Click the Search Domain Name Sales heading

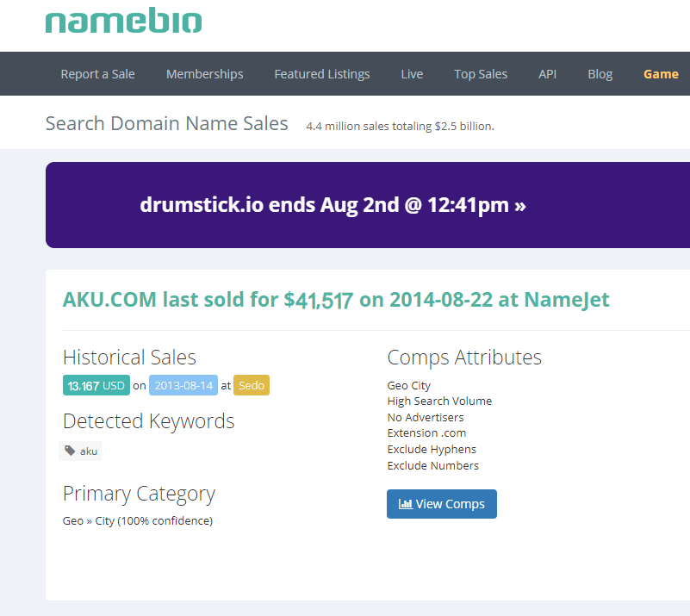[166, 123]
